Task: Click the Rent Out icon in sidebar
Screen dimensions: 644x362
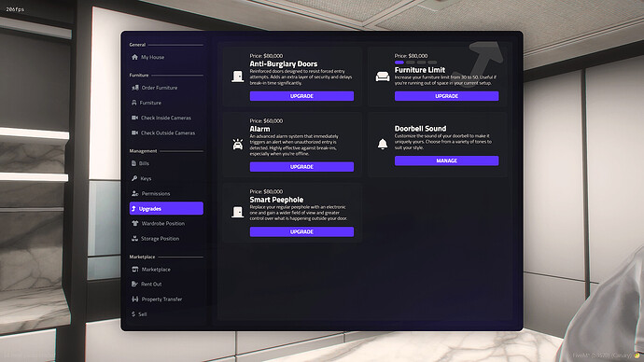Action: coord(134,284)
